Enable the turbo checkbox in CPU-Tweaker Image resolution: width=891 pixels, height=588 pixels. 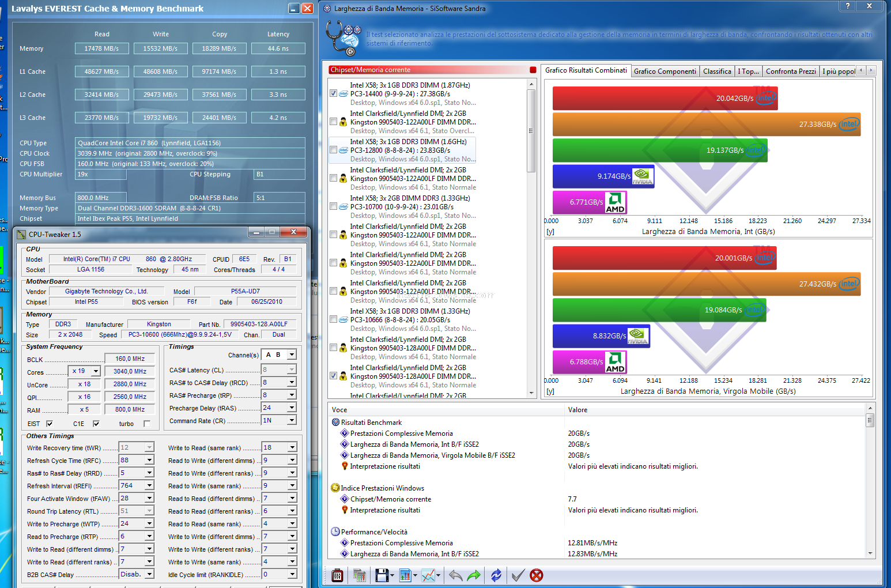[x=147, y=424]
